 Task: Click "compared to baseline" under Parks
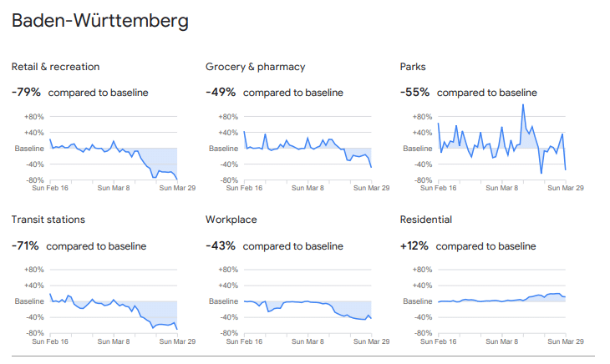coord(486,93)
